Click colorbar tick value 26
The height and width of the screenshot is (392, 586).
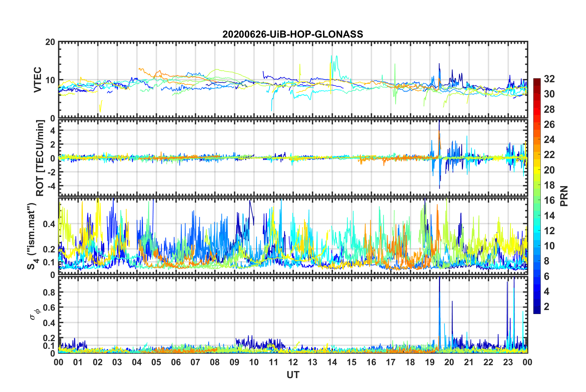pyautogui.click(x=549, y=125)
